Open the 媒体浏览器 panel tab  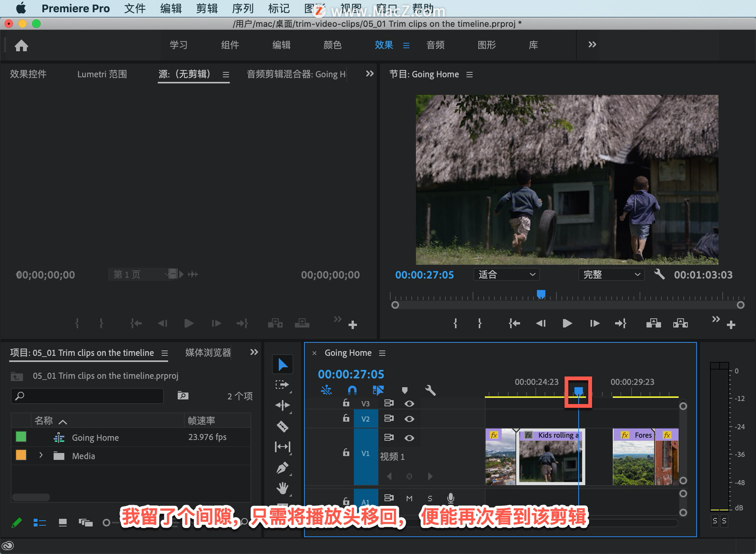(x=208, y=353)
